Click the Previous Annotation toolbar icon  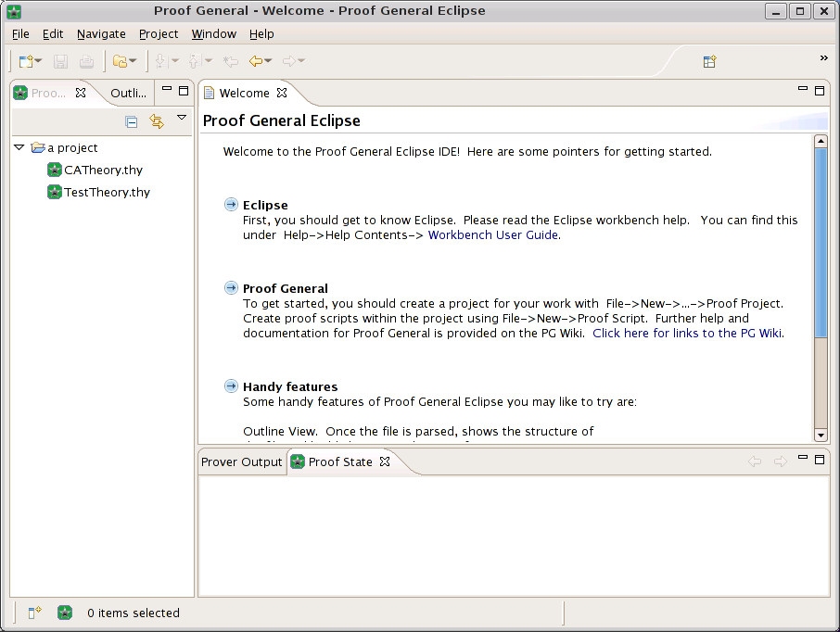195,61
